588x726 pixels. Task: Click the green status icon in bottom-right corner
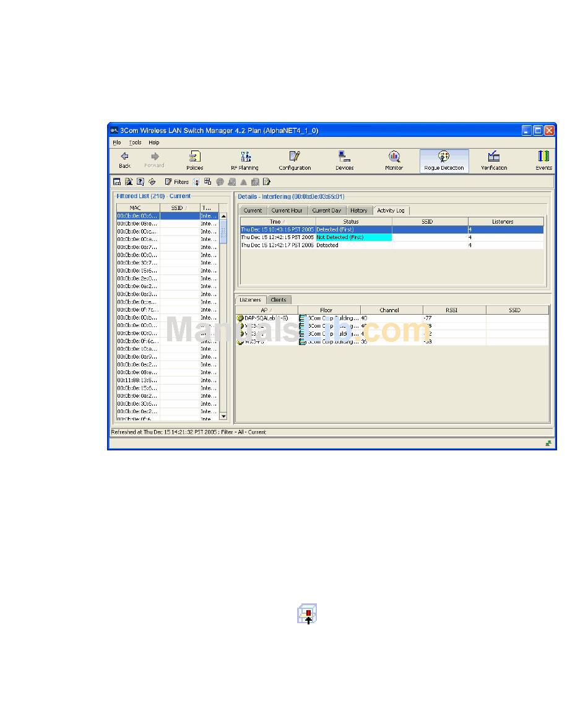(x=548, y=444)
